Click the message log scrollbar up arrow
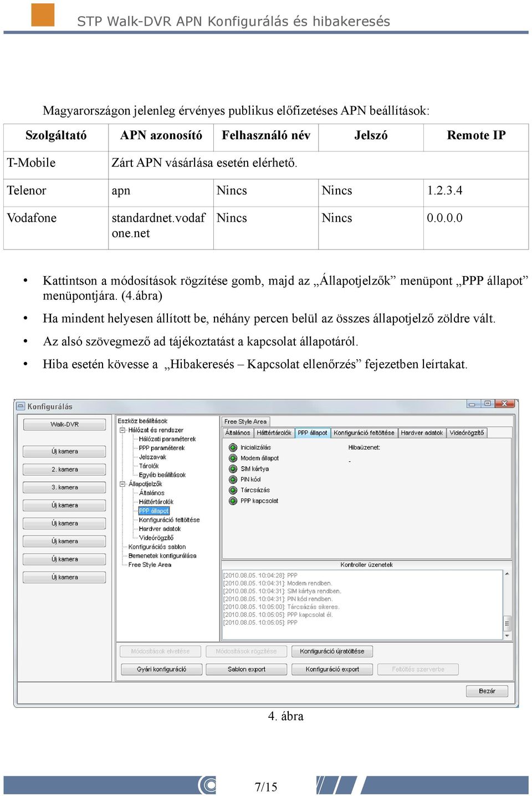Viewport: 532px width, 796px height. [x=507, y=574]
